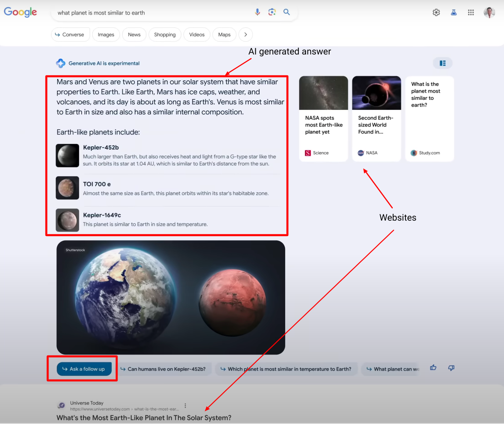504x424 pixels.
Task: Show more search filters with chevron
Action: pos(246,35)
